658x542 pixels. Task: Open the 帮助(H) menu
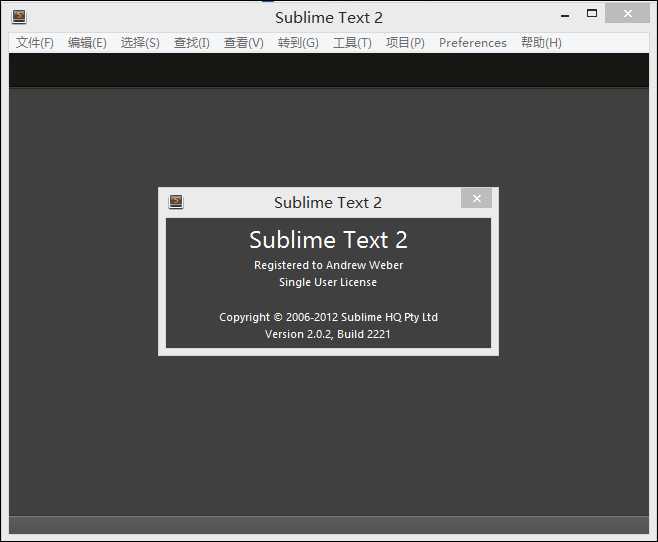click(541, 43)
